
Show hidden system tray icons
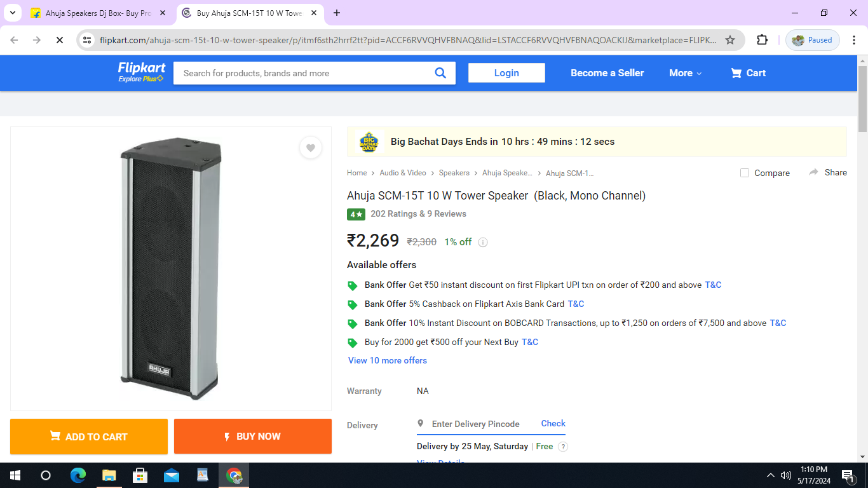click(771, 475)
